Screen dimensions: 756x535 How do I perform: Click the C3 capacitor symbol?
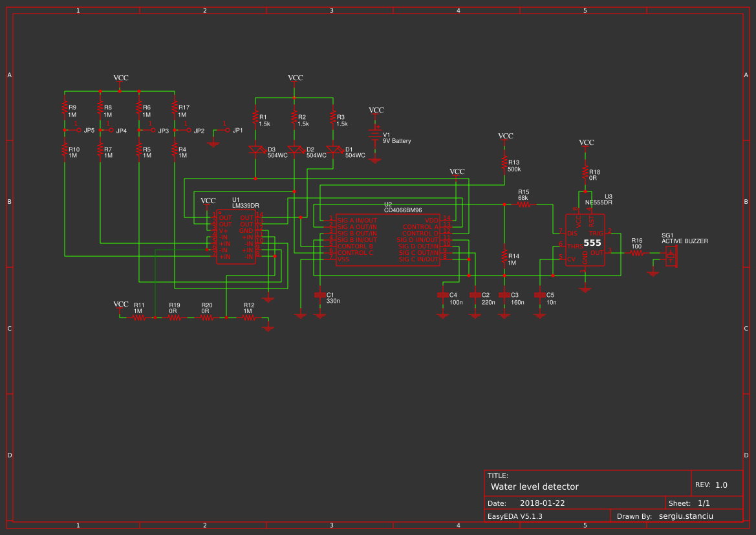(504, 295)
